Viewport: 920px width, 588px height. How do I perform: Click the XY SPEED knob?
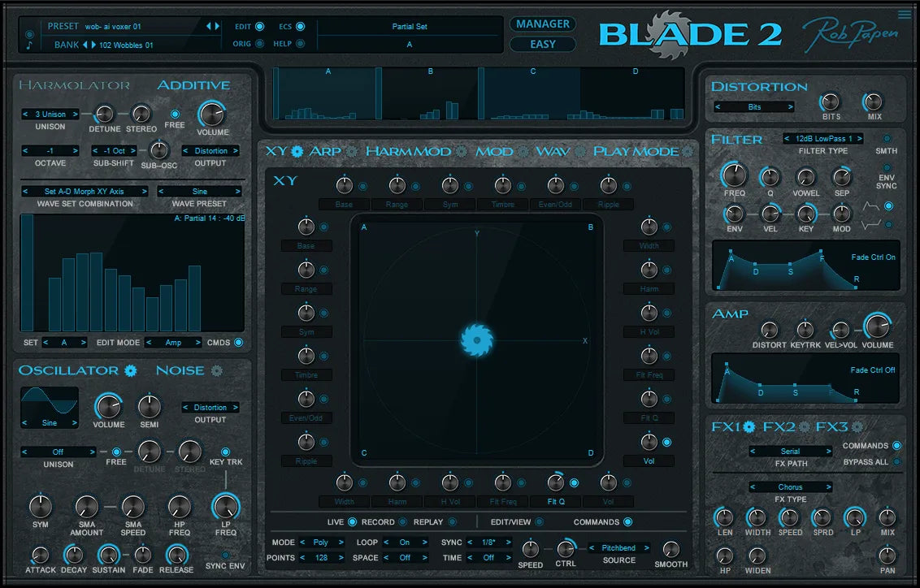[531, 549]
